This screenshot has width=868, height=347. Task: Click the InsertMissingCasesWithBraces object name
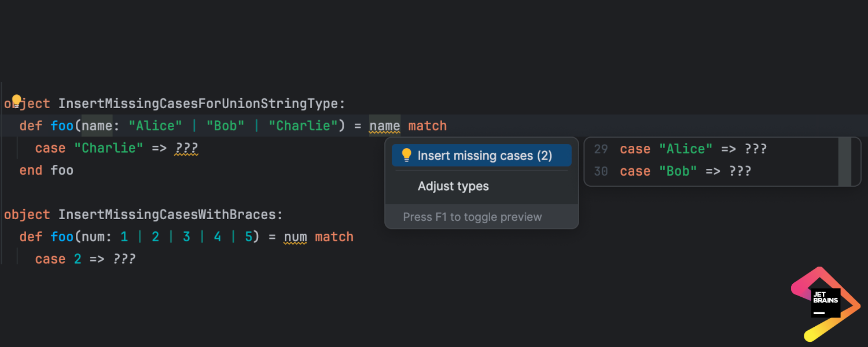tap(171, 215)
